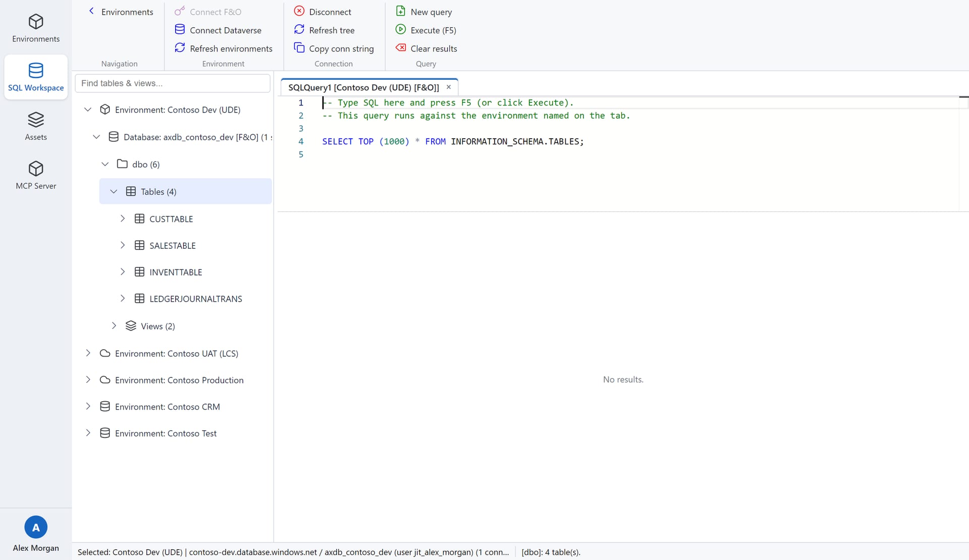
Task: Click the Execute (F5) label
Action: tap(434, 30)
